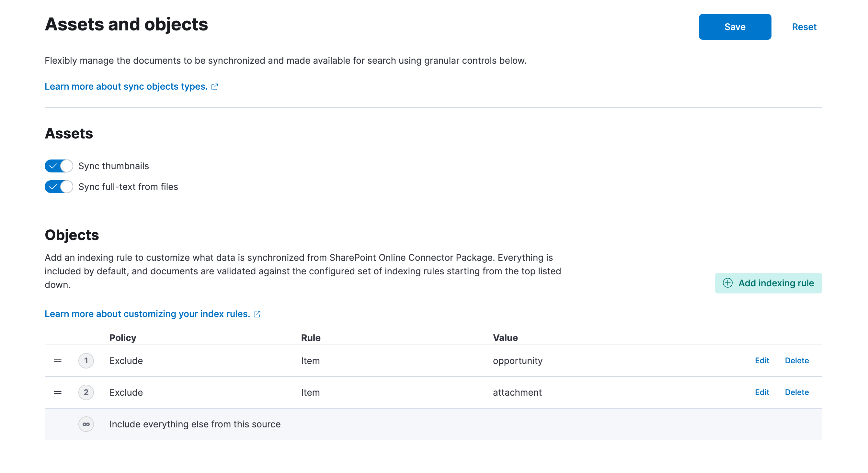The image size is (868, 473).
Task: Click the infinity icon in the last table row
Action: 86,424
